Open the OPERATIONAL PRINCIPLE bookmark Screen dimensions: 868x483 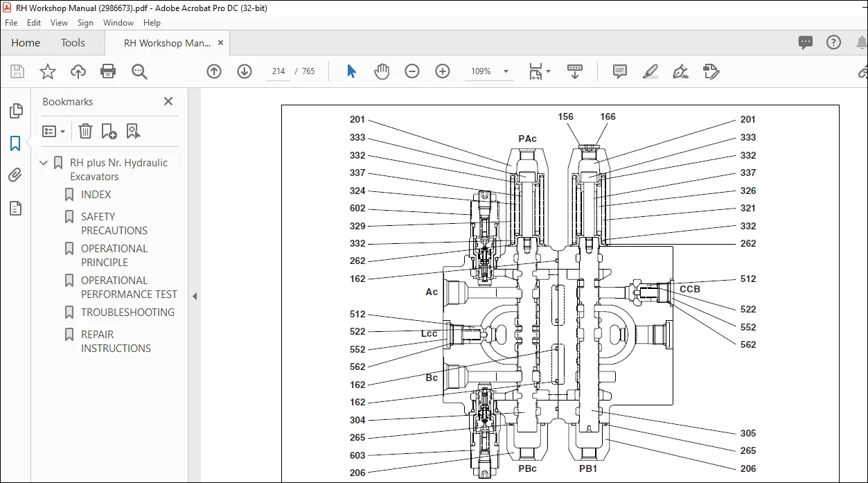point(114,256)
